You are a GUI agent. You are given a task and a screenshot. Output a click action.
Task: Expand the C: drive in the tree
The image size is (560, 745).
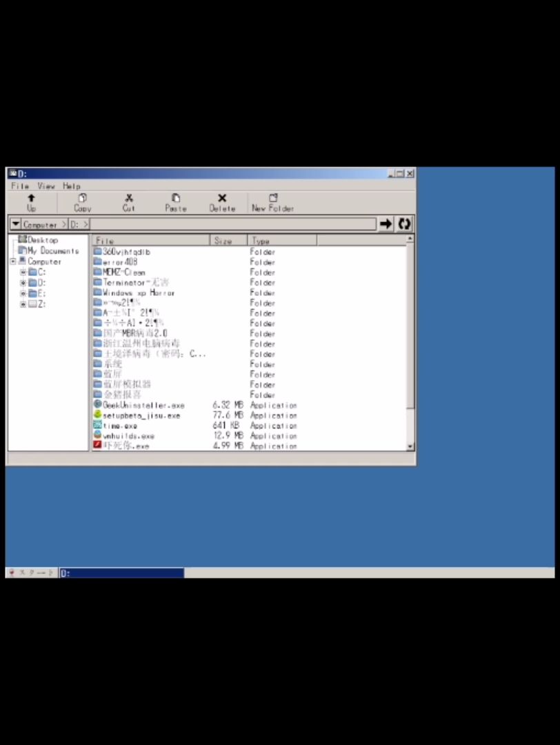coord(22,272)
